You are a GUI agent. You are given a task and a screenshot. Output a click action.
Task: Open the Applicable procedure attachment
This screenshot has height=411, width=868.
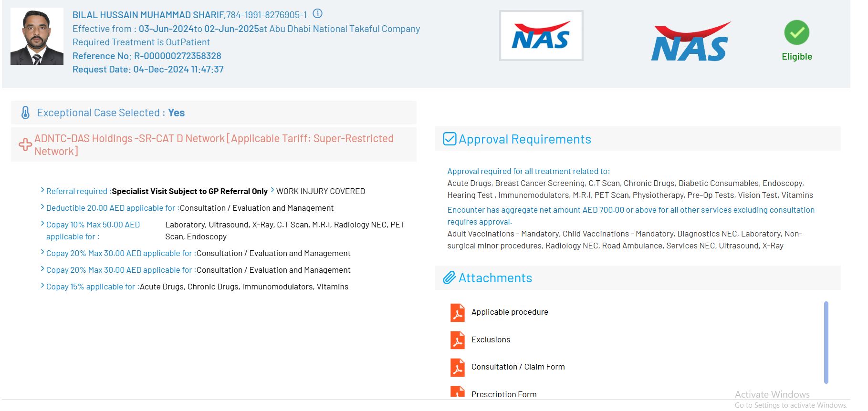[x=510, y=312]
